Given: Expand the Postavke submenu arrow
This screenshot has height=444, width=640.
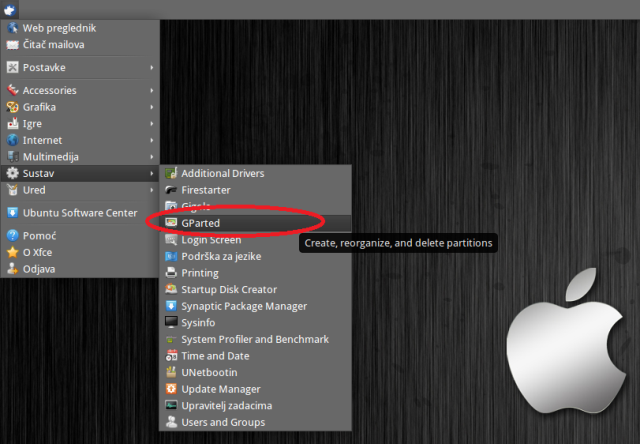Looking at the screenshot, I should click(x=152, y=67).
